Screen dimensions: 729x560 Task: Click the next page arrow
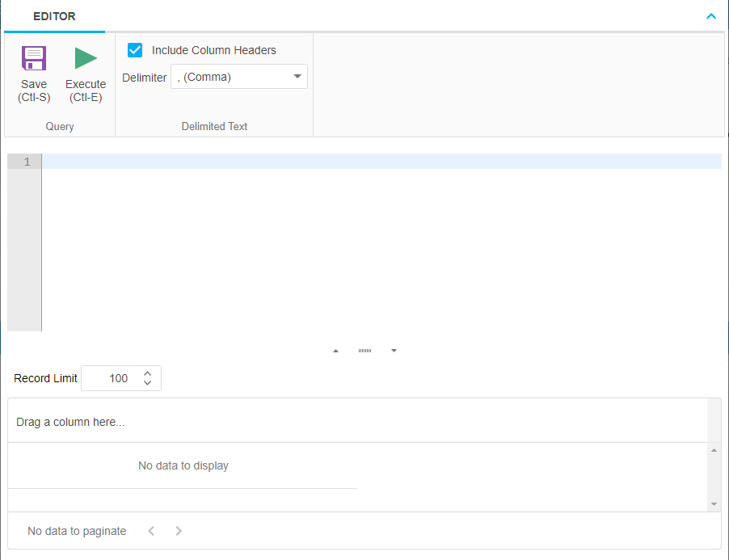[178, 531]
